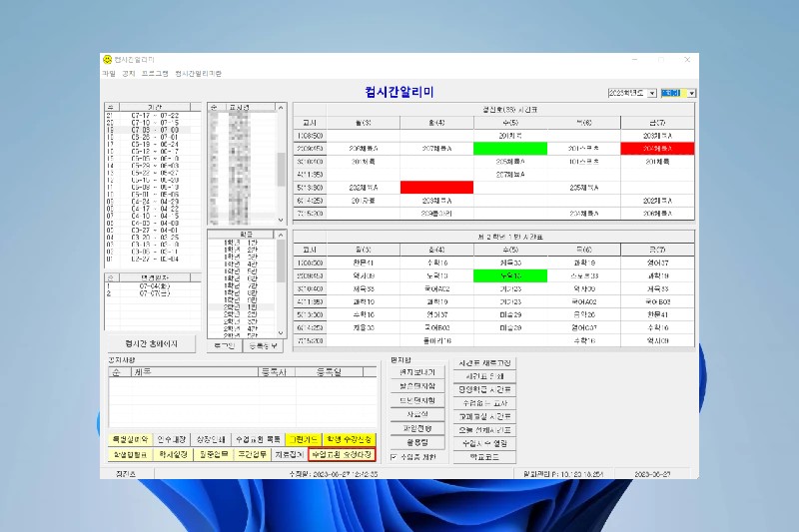Click the 시간표 인쇄 button
The height and width of the screenshot is (532, 799).
tap(484, 376)
